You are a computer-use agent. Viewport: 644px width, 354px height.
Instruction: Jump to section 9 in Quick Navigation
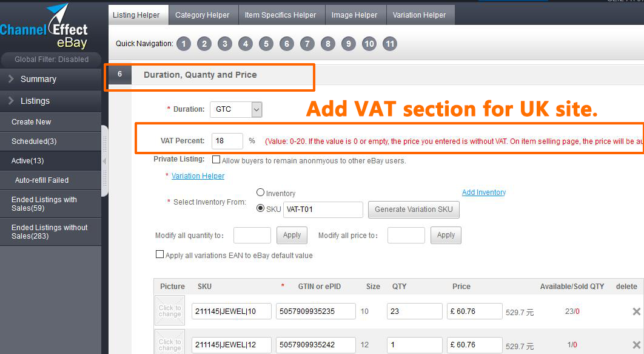(348, 44)
